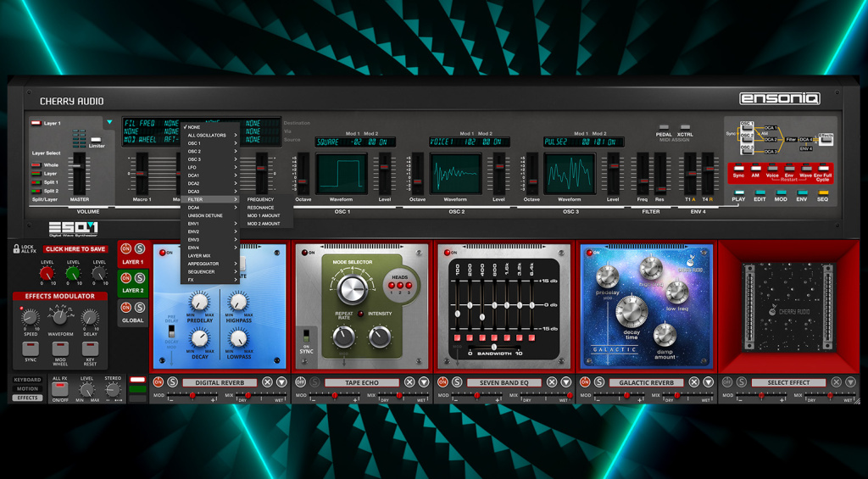Solo the Digital Reverb slot

(172, 382)
